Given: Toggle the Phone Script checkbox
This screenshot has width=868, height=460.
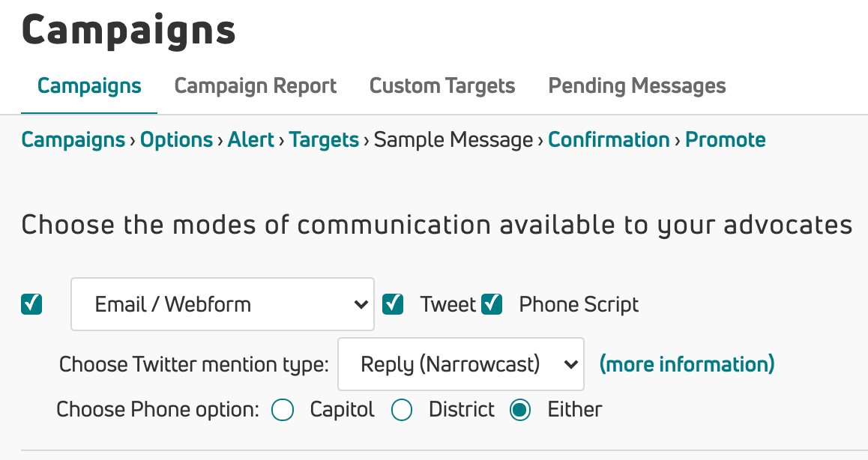Looking at the screenshot, I should pyautogui.click(x=492, y=304).
